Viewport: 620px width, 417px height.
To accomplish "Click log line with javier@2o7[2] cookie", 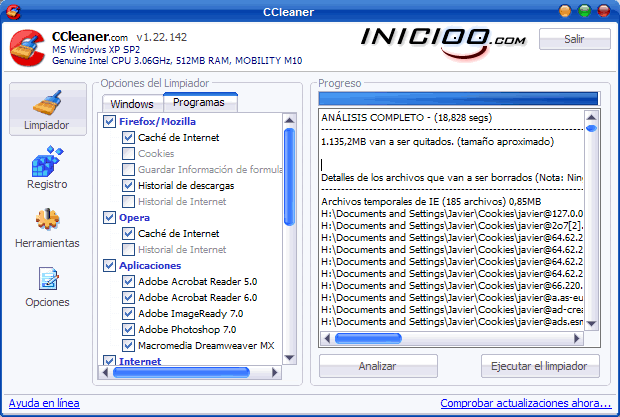I will click(x=452, y=226).
